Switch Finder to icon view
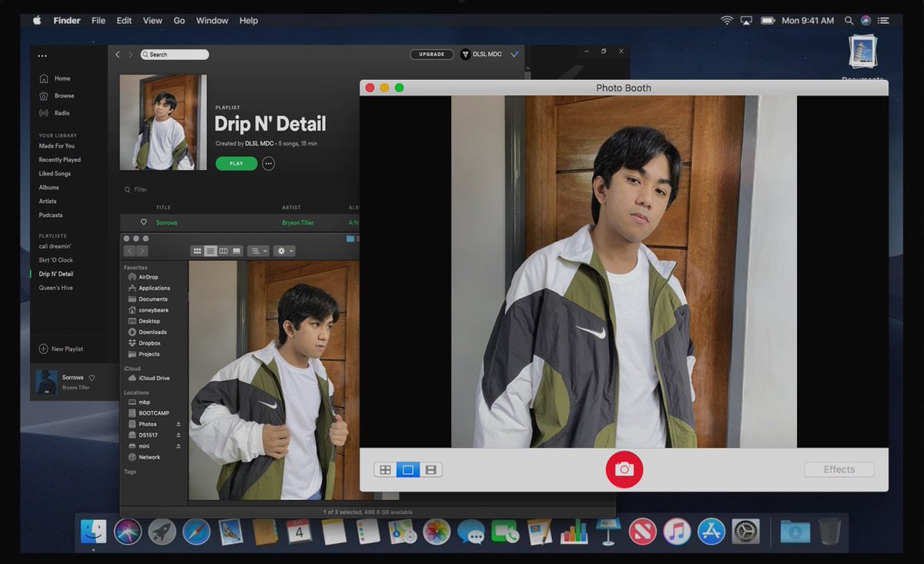 (x=197, y=251)
